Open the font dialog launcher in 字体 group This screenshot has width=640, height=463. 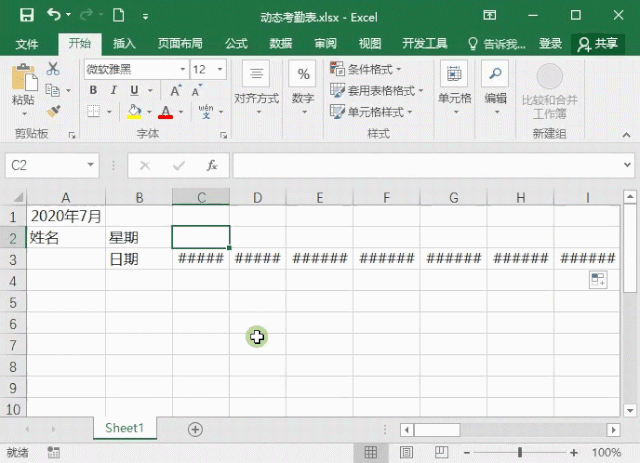point(223,135)
